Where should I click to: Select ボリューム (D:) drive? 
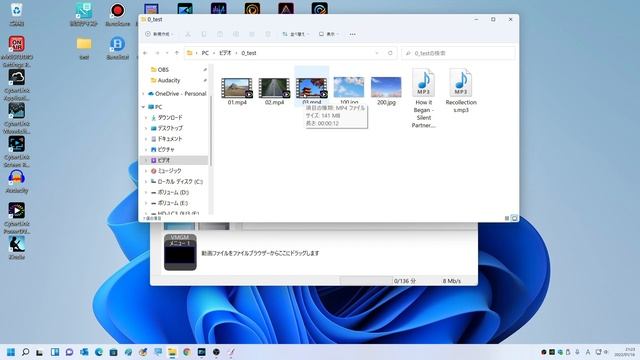[174, 192]
